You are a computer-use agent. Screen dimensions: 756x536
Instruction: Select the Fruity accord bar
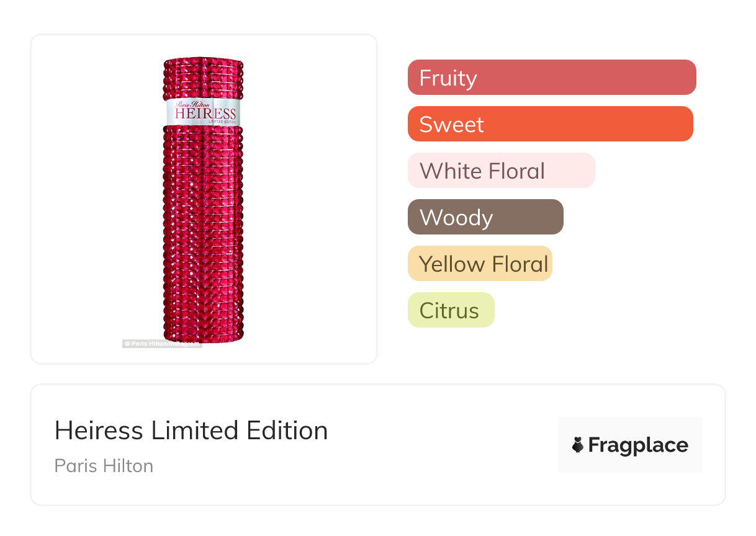[x=552, y=78]
